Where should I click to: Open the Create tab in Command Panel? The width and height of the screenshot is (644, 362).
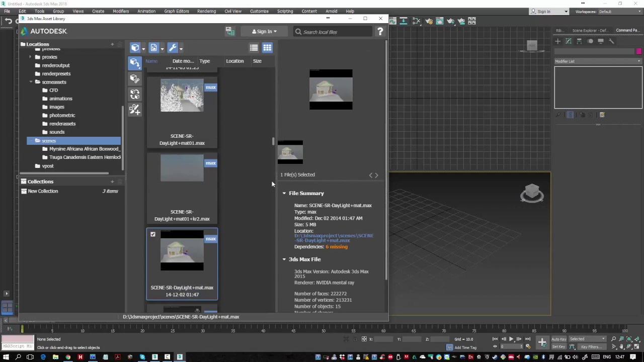(557, 41)
